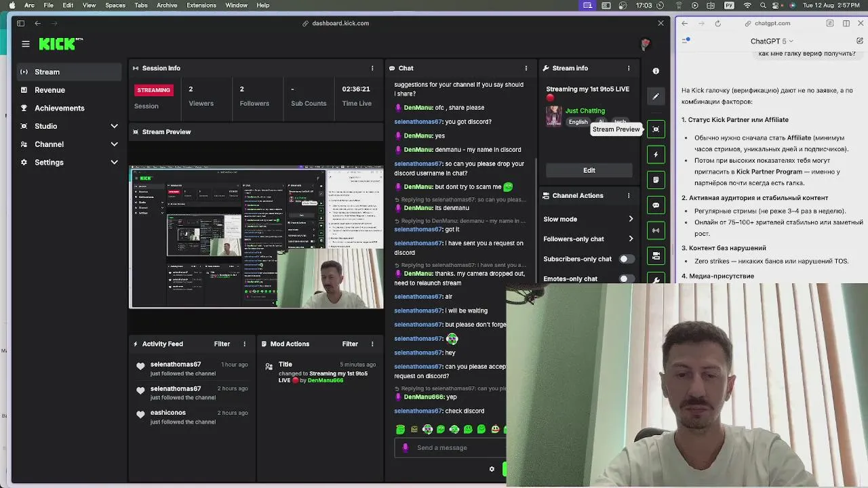Open the Kick hamburger menu
Screen dimensions: 868x488
pos(26,44)
